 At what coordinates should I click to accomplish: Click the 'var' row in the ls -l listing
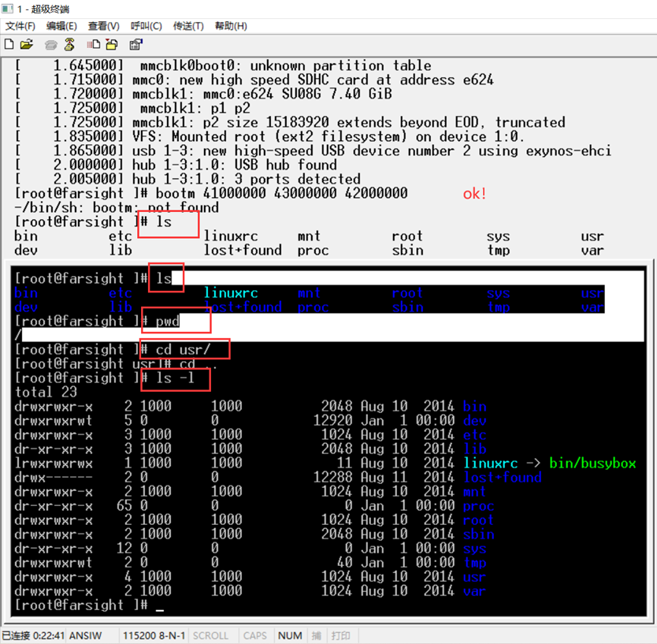[251, 591]
